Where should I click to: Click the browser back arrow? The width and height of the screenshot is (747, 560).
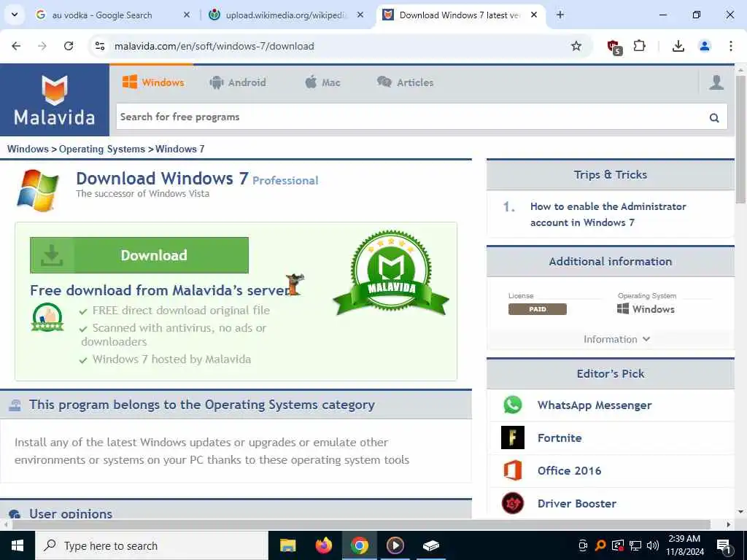pyautogui.click(x=16, y=46)
